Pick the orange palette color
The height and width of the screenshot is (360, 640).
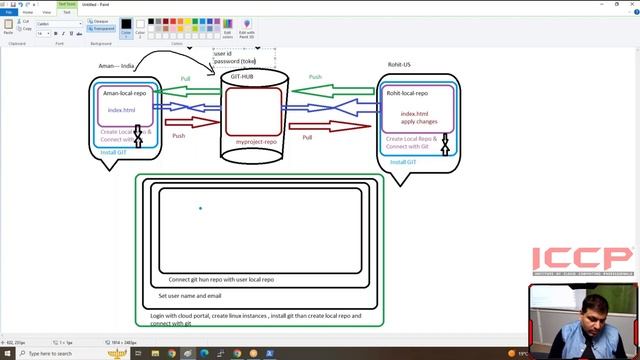click(180, 21)
